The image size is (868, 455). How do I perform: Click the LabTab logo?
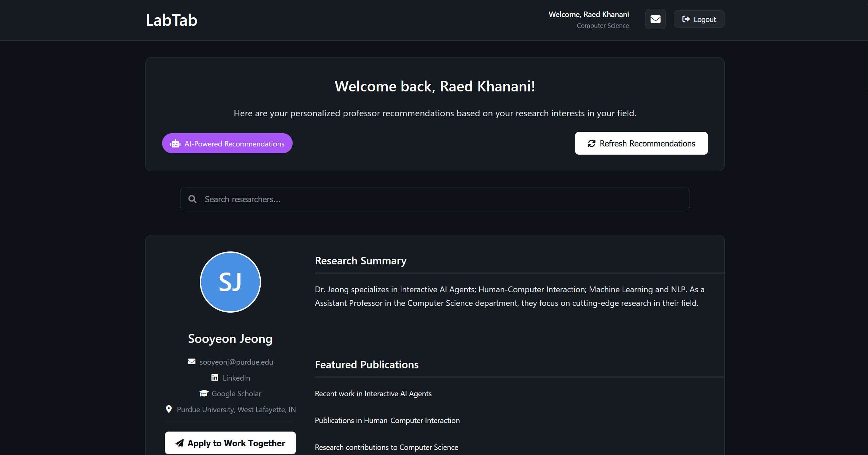click(x=171, y=20)
